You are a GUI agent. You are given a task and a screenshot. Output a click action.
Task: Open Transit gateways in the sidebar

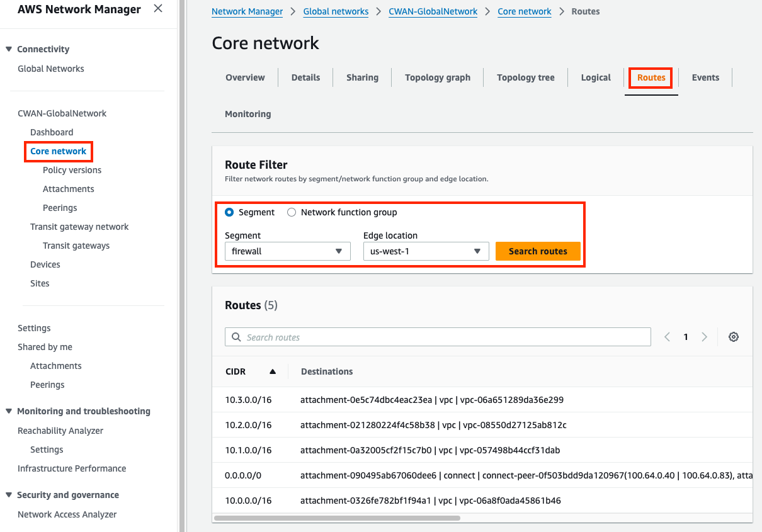76,246
